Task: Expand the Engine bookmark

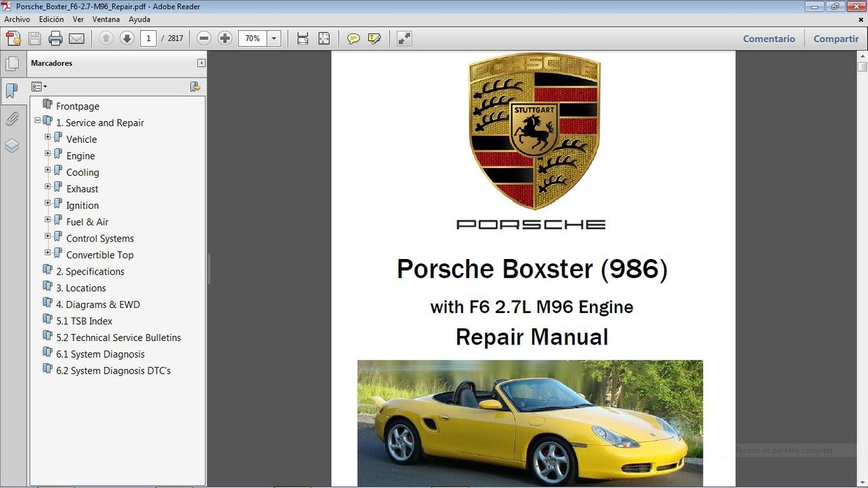Action: tap(48, 153)
